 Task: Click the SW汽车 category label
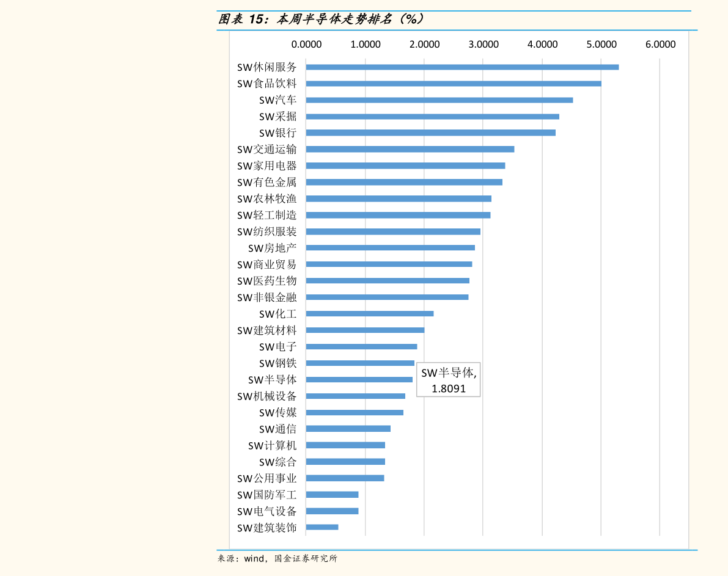coord(278,100)
